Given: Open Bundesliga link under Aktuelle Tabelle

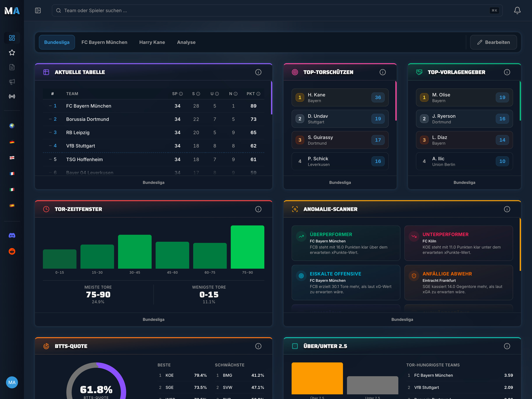Looking at the screenshot, I should click(x=153, y=182).
